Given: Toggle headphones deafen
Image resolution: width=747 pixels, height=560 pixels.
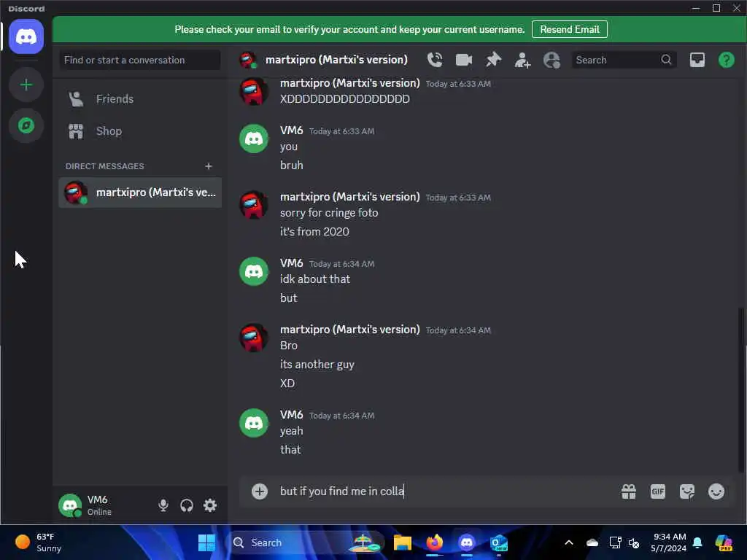Looking at the screenshot, I should coord(186,505).
